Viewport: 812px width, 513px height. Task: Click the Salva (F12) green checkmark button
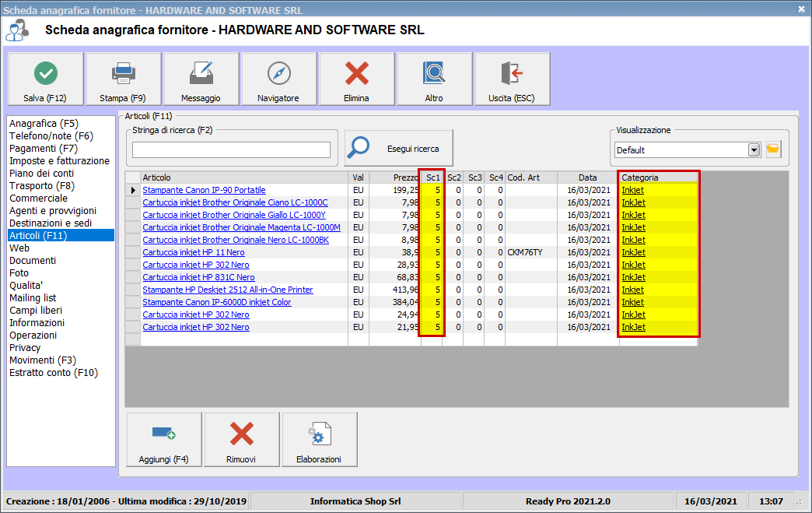click(46, 79)
